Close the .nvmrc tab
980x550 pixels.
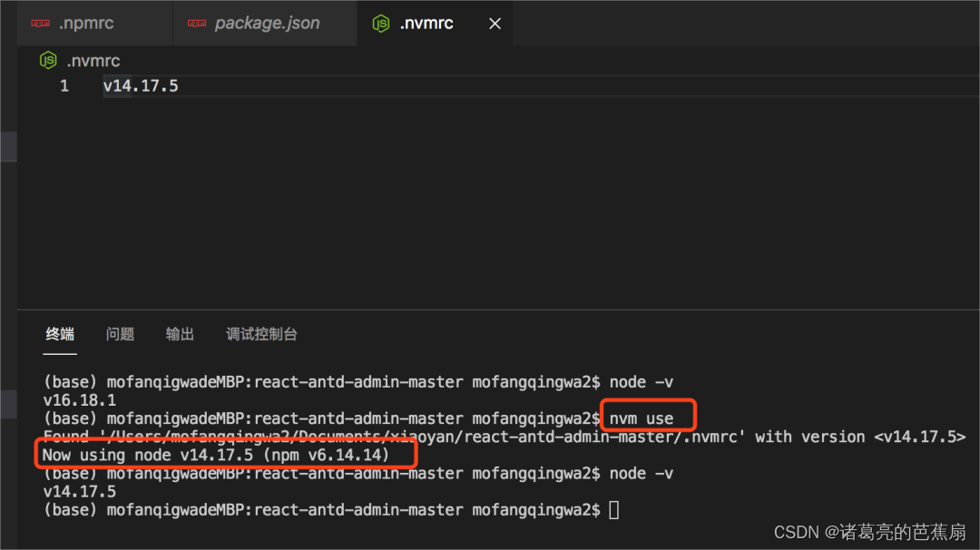pos(495,24)
